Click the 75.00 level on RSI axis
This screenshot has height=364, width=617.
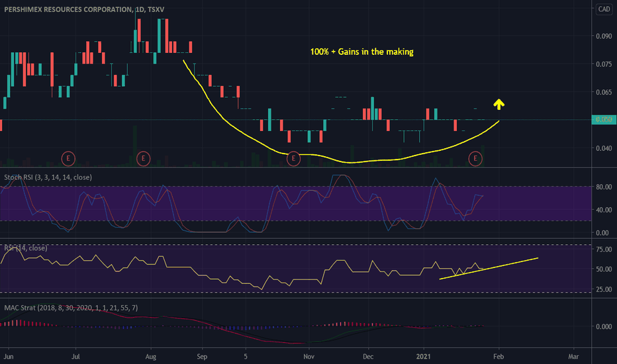[604, 249]
